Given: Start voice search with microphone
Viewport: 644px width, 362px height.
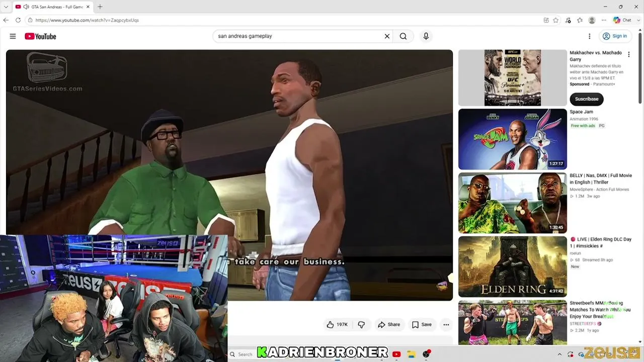Looking at the screenshot, I should [426, 36].
